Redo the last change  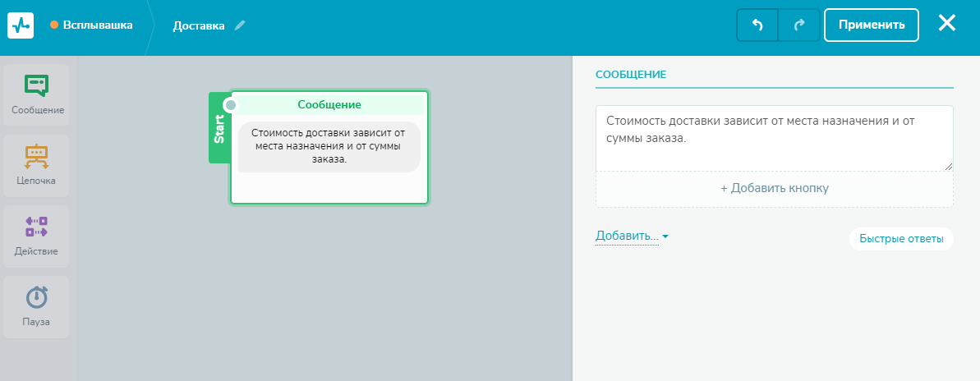pyautogui.click(x=798, y=25)
